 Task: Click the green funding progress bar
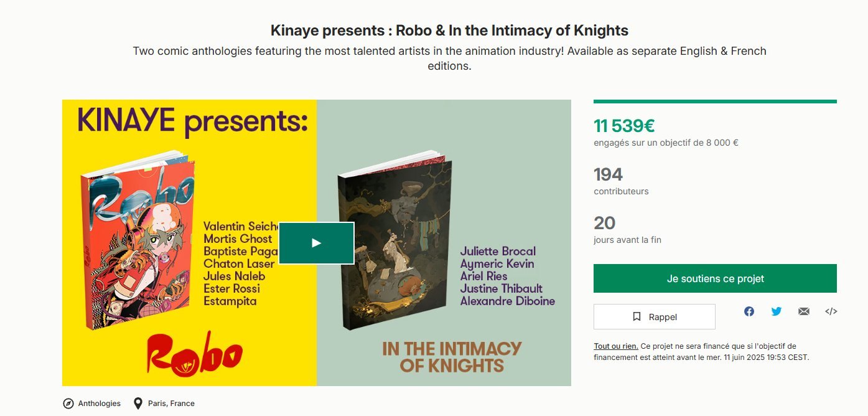tap(715, 102)
